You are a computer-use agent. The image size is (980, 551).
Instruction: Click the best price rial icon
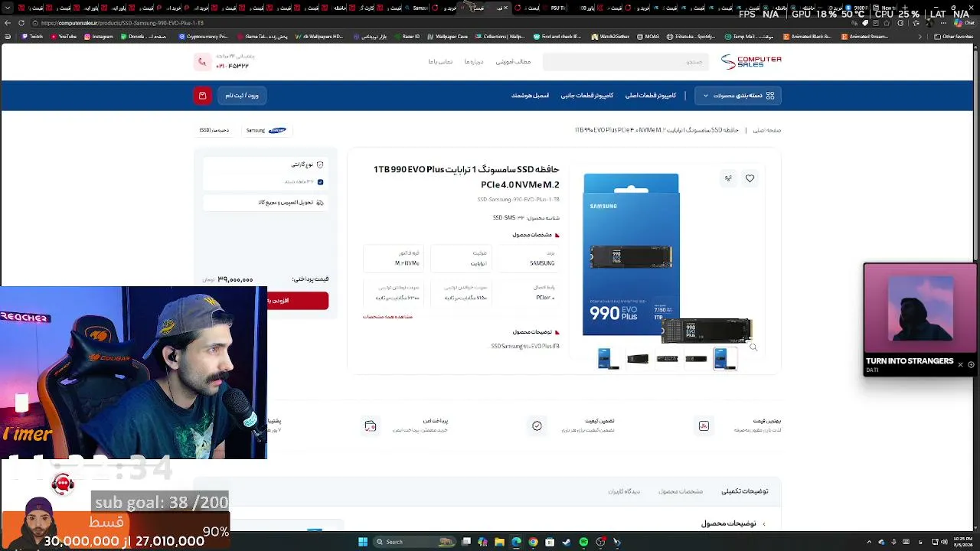(704, 425)
